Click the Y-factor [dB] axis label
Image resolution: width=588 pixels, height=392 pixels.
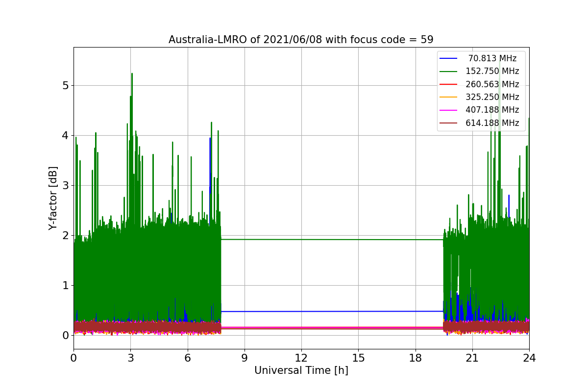coord(53,198)
